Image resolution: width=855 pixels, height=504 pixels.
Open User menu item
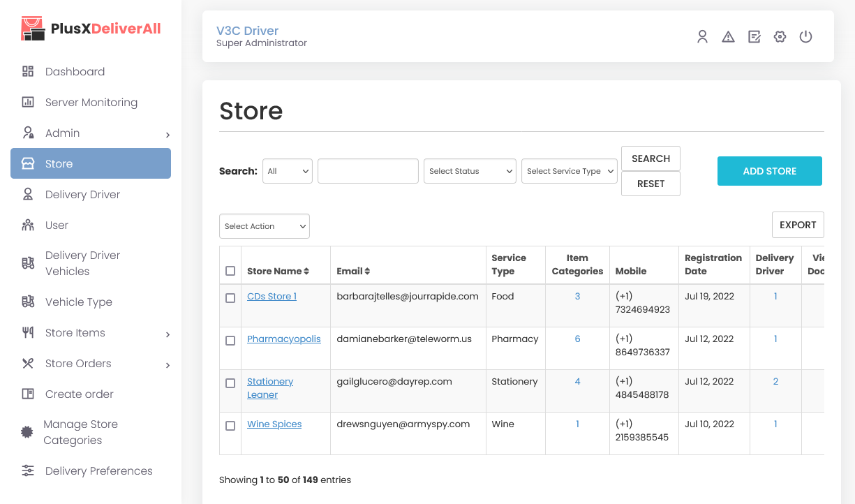[91, 225]
